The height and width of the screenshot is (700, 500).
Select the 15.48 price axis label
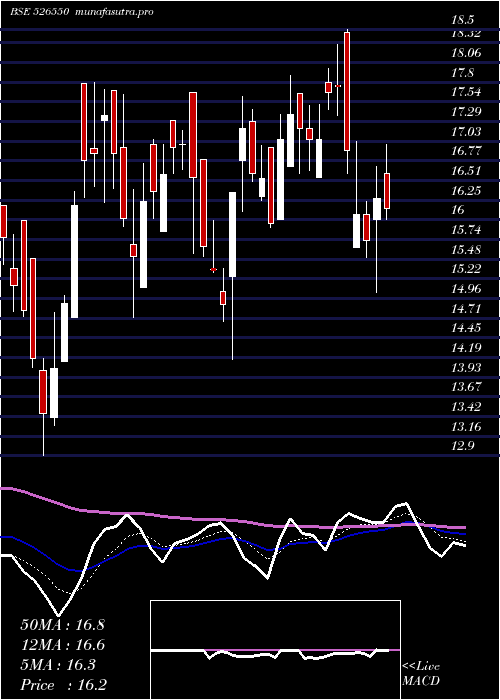[467, 249]
